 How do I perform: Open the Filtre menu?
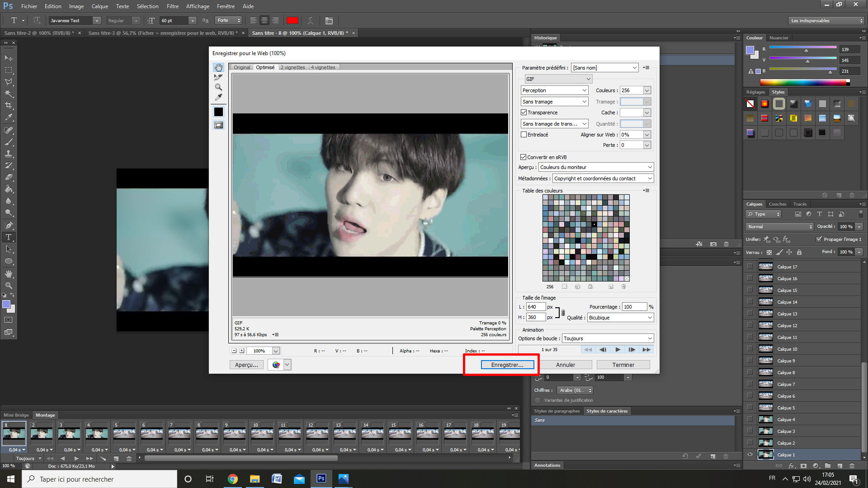click(172, 6)
